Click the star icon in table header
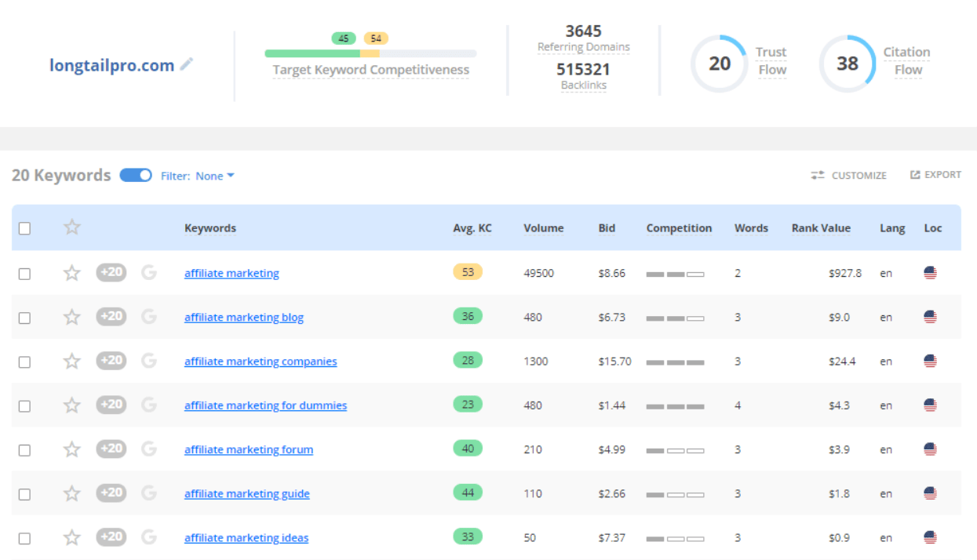 click(72, 227)
